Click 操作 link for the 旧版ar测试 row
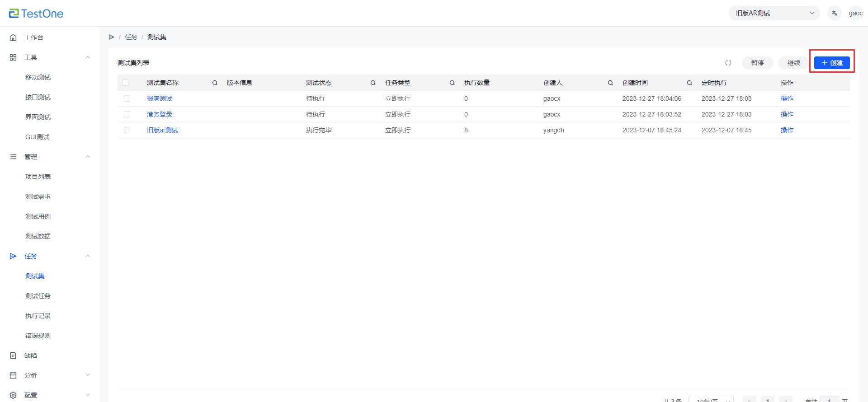The image size is (868, 402). coord(787,130)
